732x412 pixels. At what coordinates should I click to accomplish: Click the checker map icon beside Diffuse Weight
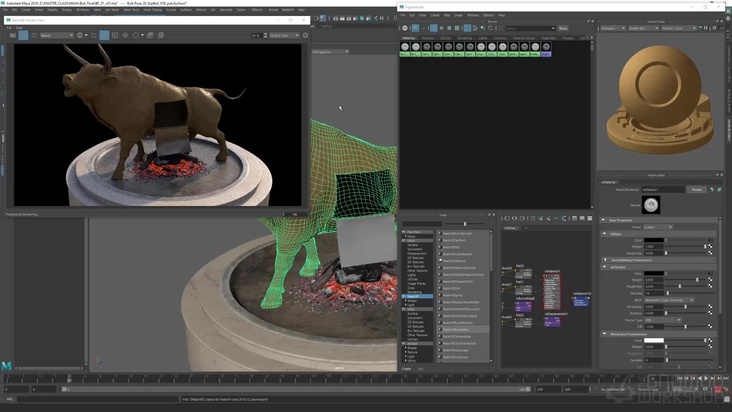tap(710, 246)
